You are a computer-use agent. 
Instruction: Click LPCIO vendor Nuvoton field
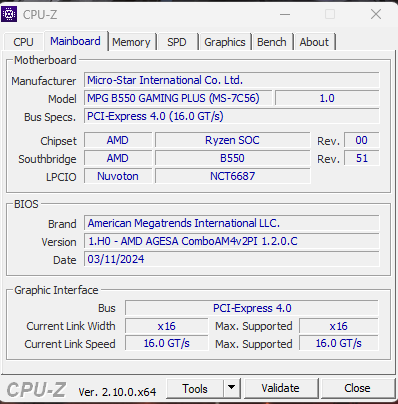[118, 176]
